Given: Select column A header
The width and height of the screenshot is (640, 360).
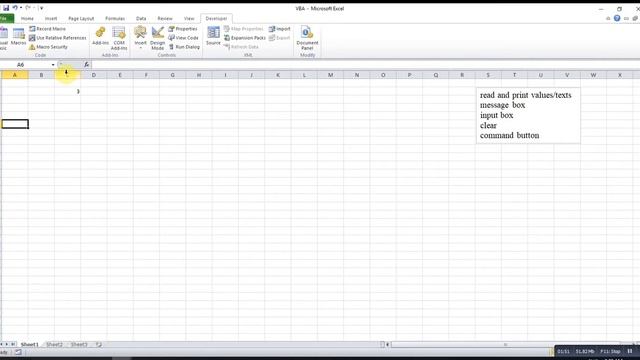Looking at the screenshot, I should click(15, 75).
